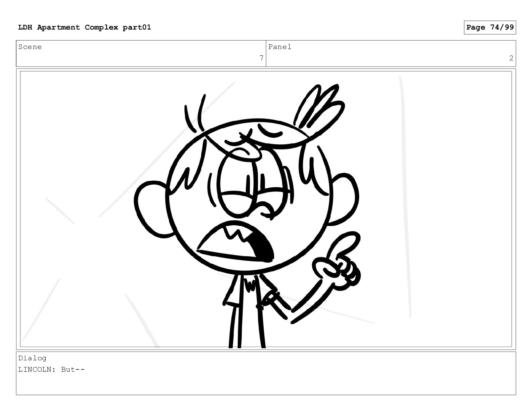Click the scene number 7
This screenshot has width=532, height=411.
pyautogui.click(x=261, y=58)
